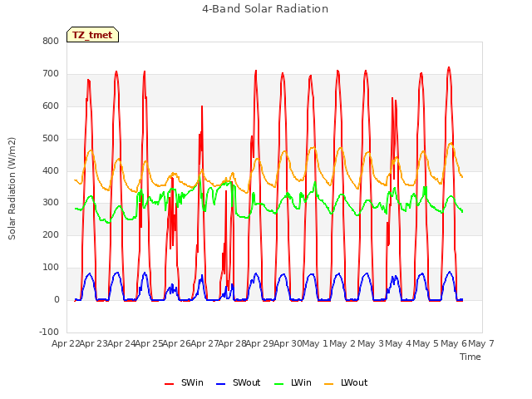Click the red SWin legend color marker

click(x=169, y=384)
